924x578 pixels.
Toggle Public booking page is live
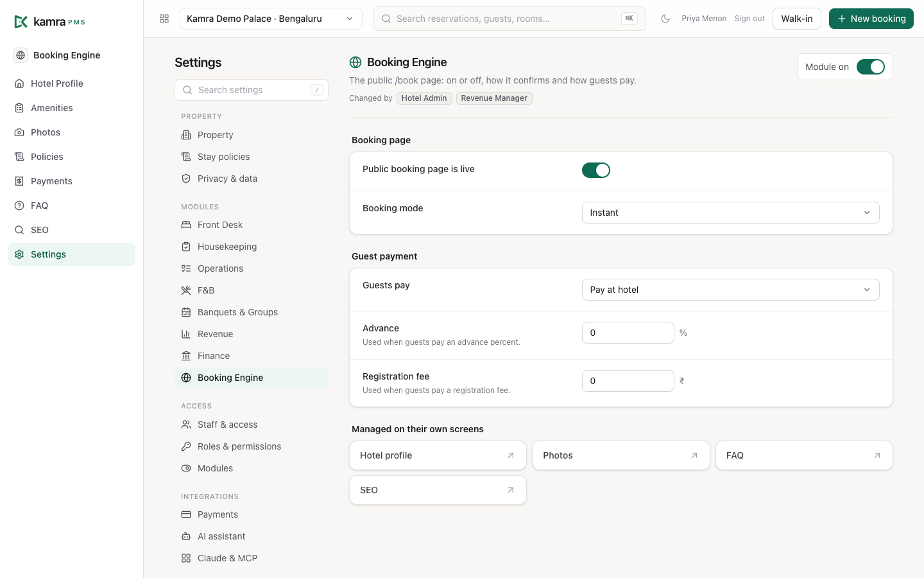596,170
